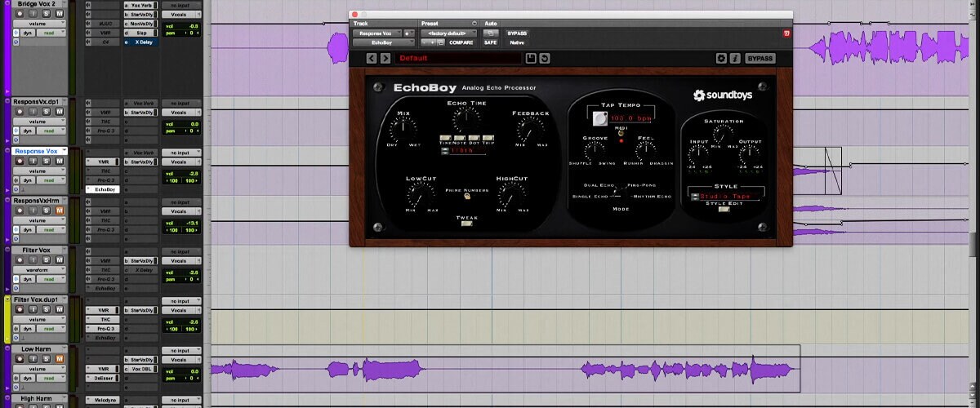Tap the round Tap Tempo button
The width and height of the screenshot is (980, 408).
[600, 119]
